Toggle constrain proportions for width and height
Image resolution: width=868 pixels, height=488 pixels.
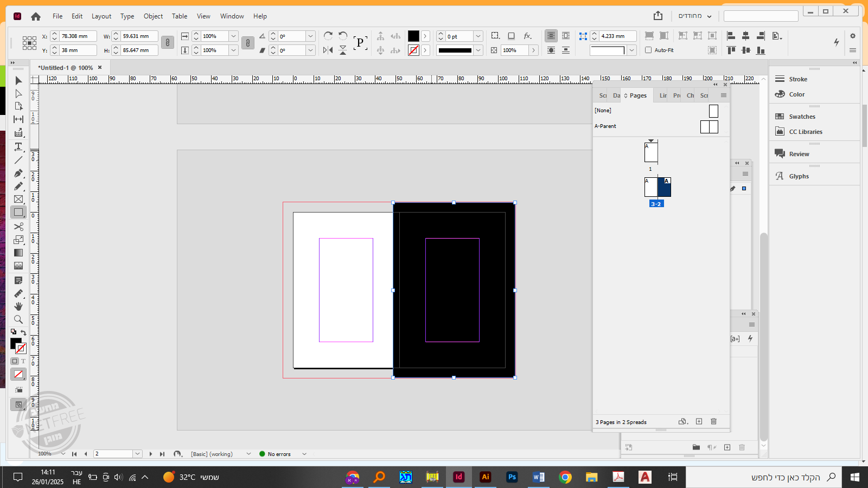coord(168,43)
